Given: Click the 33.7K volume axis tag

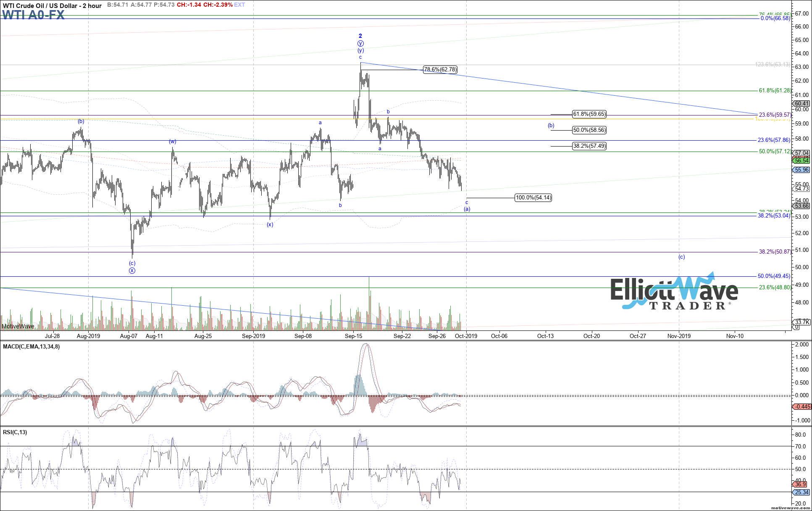Looking at the screenshot, I should [801, 322].
